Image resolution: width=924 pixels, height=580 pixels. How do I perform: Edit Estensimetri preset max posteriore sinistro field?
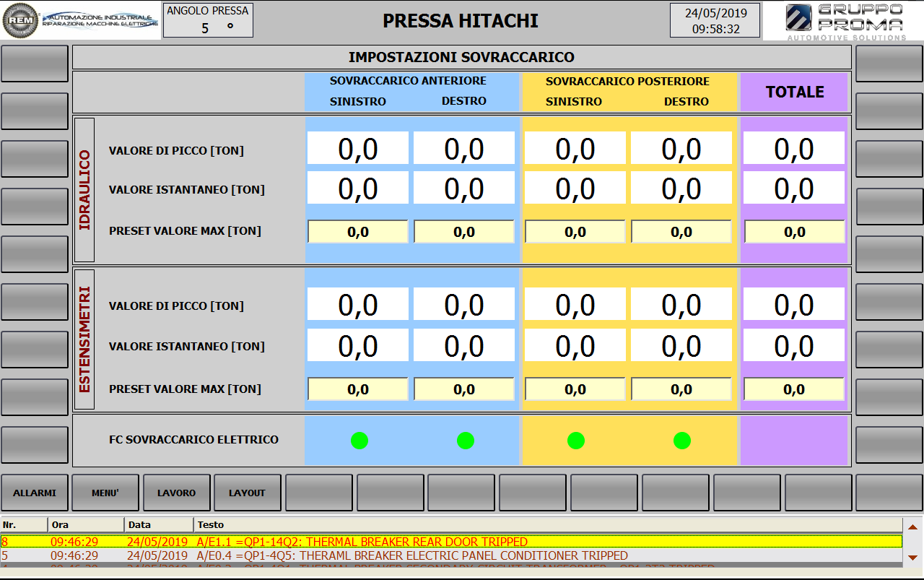[575, 389]
